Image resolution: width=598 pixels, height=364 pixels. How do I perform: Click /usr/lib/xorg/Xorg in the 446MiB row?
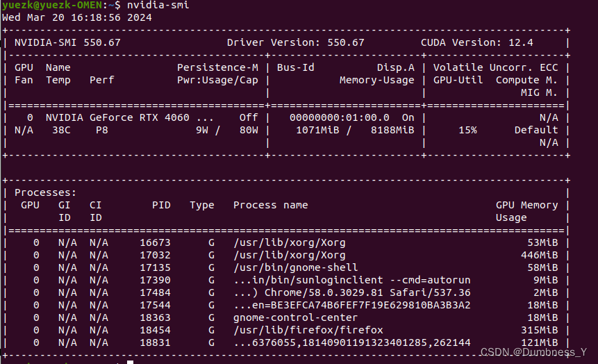[x=290, y=255]
